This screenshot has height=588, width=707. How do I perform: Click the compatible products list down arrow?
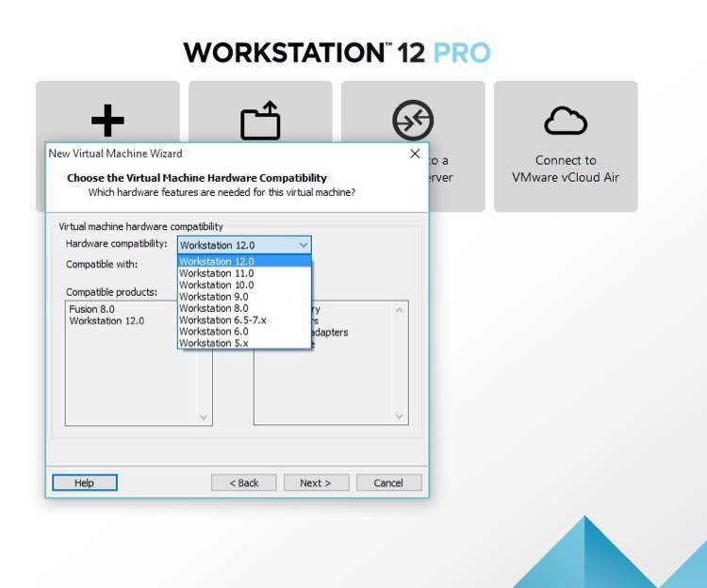pos(204,417)
